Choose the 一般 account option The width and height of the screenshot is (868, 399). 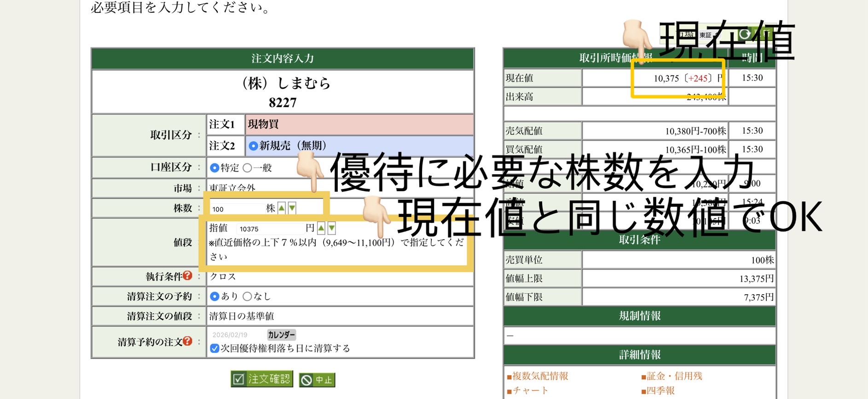point(247,168)
